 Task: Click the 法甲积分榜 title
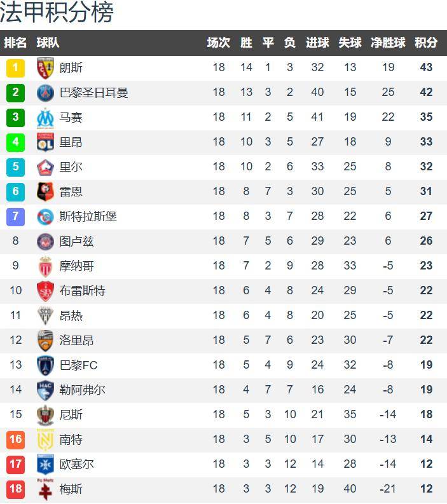[57, 13]
